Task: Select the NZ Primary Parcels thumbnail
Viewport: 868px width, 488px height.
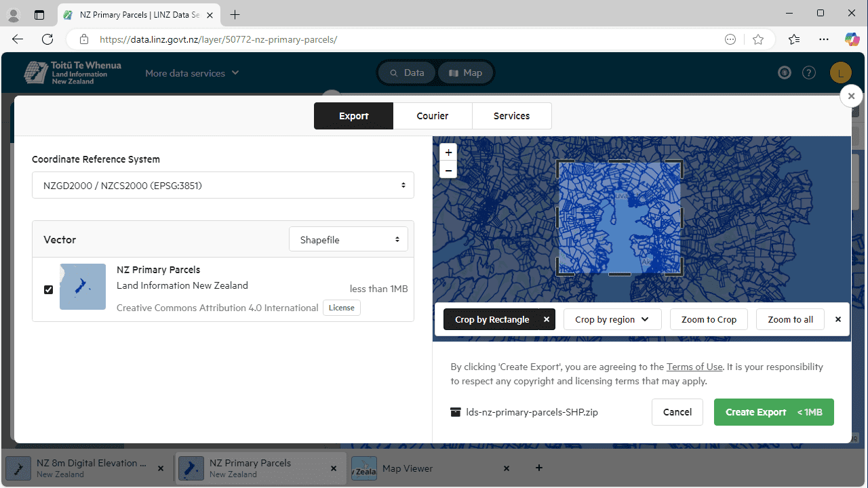Action: 83,287
